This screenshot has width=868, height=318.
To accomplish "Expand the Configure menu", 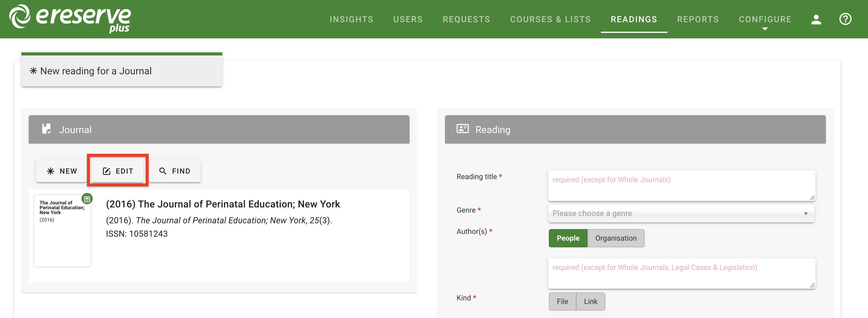I will tap(765, 19).
